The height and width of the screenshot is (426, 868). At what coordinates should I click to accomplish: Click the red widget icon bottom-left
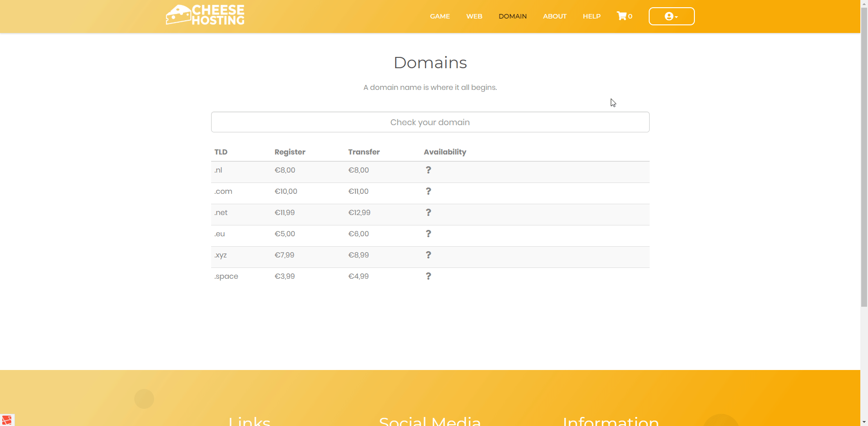click(x=7, y=420)
